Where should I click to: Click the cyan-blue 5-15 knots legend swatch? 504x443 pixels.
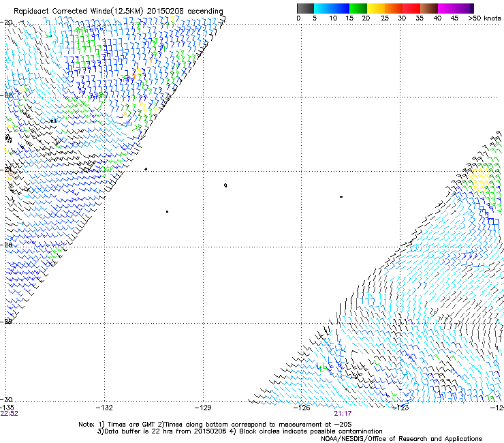(x=332, y=8)
